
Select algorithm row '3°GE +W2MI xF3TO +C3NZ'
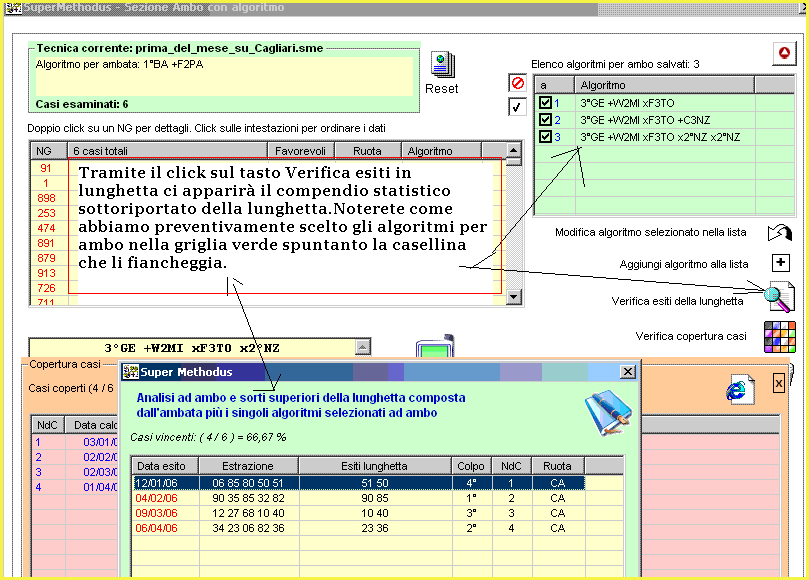(x=665, y=120)
